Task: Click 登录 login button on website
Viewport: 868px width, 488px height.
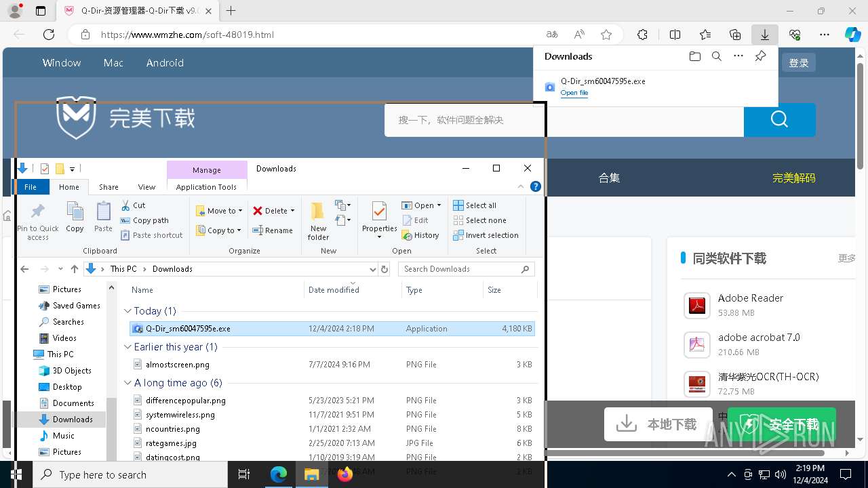Action: pos(799,62)
